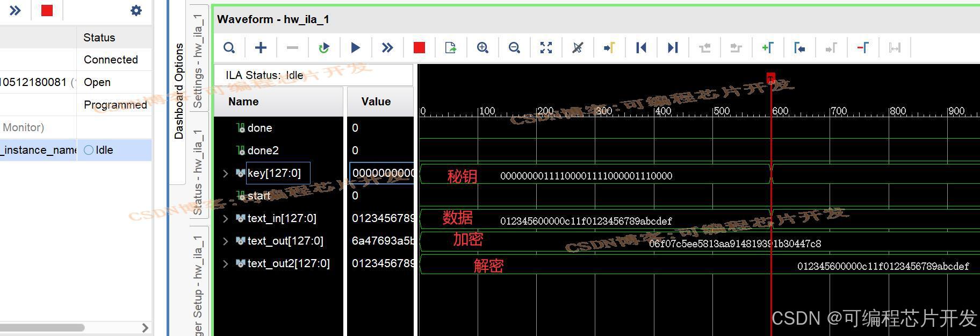
Task: Stop trigger from the hardware panel
Action: pos(47,10)
